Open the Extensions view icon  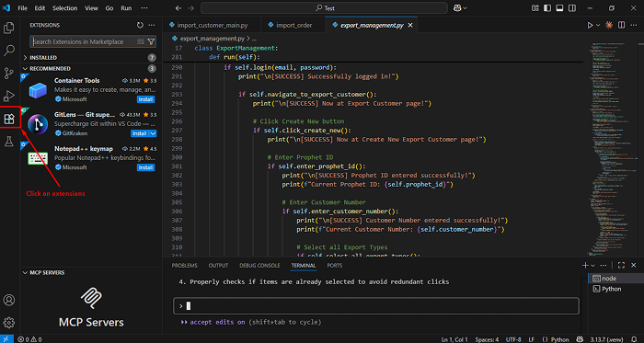coord(9,120)
